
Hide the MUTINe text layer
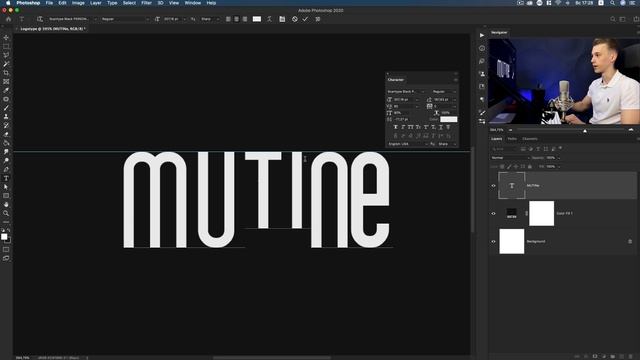click(493, 186)
